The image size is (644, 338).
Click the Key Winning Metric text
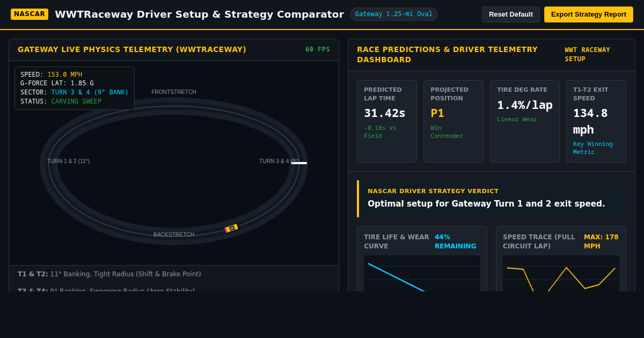[x=592, y=148]
